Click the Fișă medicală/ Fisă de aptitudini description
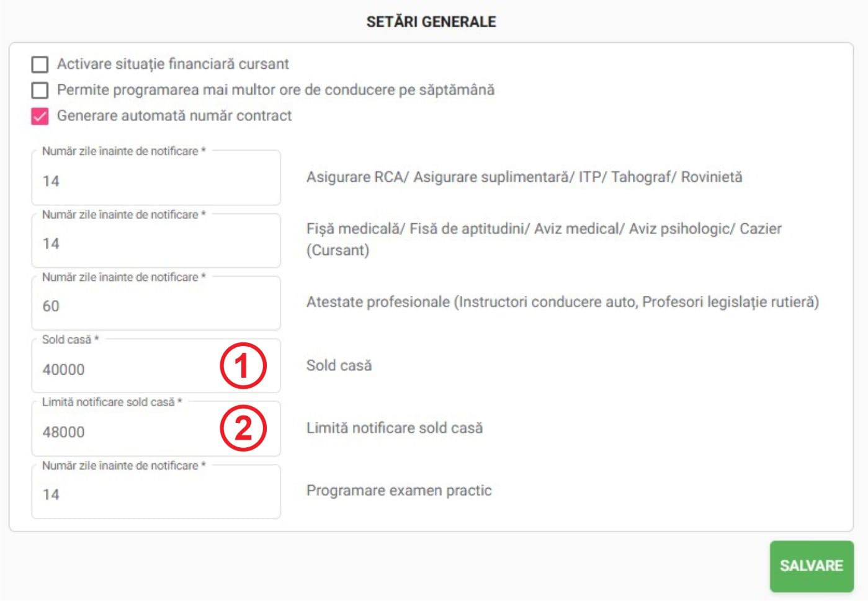Screen dimensions: 868x601 544,239
